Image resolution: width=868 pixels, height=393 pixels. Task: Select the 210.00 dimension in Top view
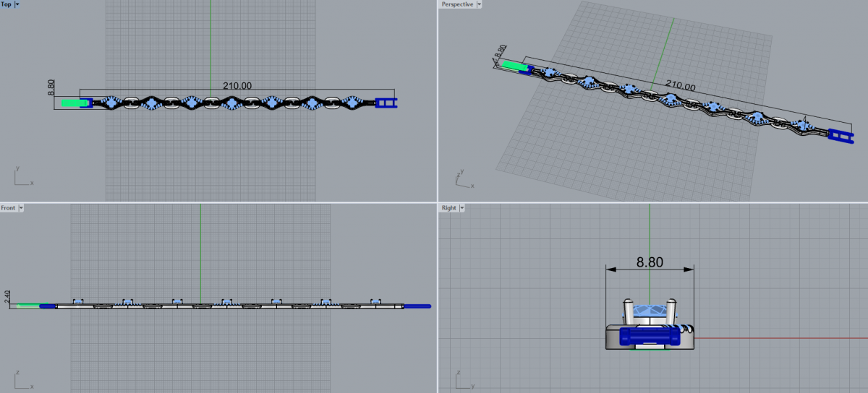coord(237,85)
